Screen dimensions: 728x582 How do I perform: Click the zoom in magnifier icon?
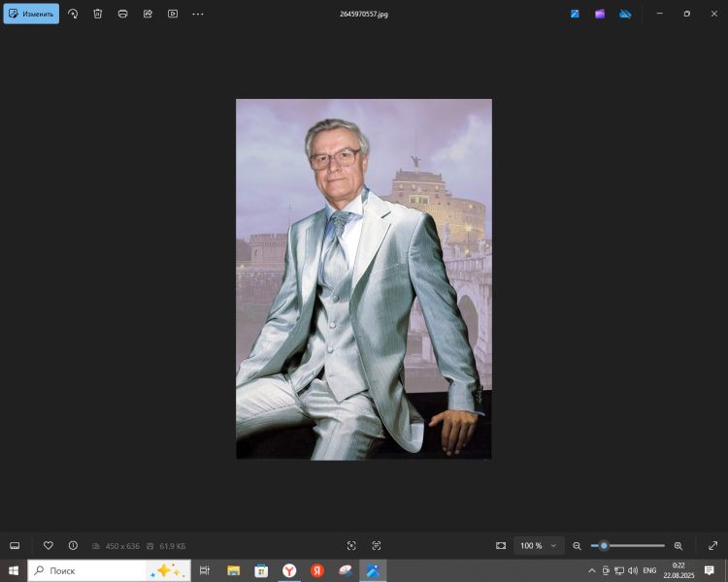[x=678, y=546]
